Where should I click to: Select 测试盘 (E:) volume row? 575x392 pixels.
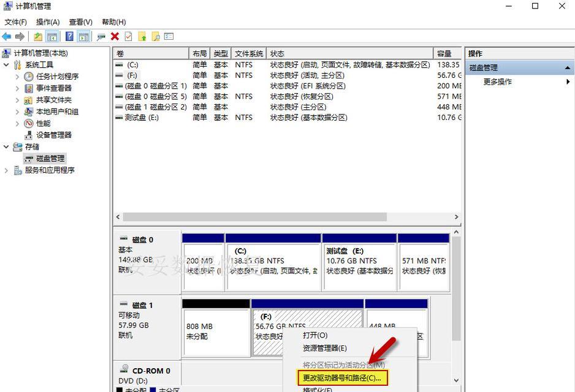coord(287,118)
